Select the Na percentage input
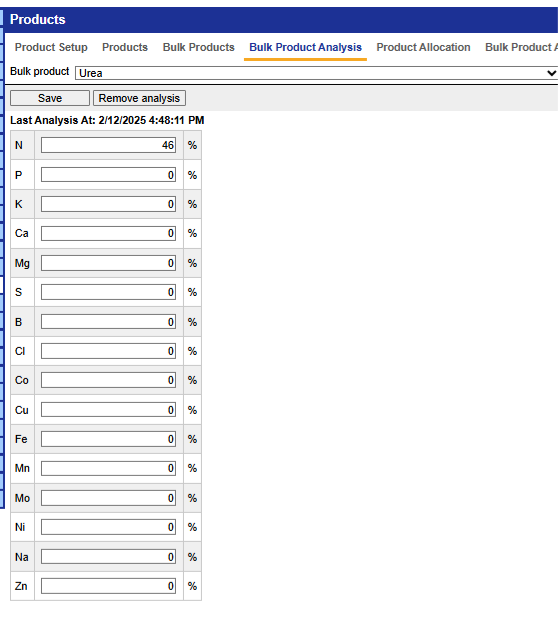This screenshot has width=558, height=620. (x=108, y=557)
